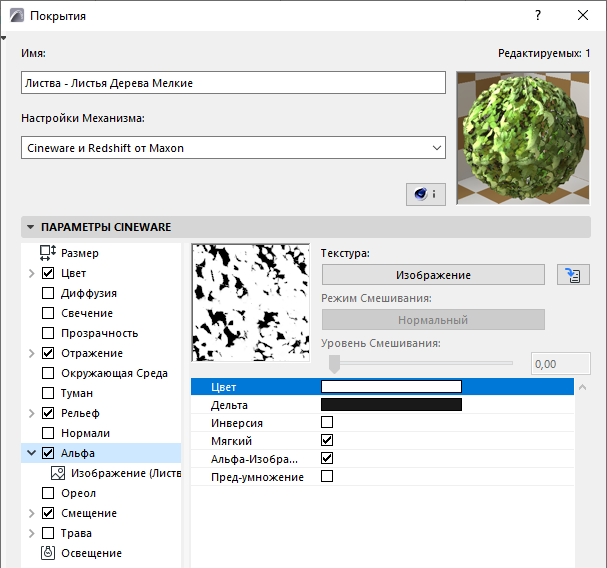The height and width of the screenshot is (568, 607).
Task: Click the black Дельта color swatch
Action: (x=391, y=405)
